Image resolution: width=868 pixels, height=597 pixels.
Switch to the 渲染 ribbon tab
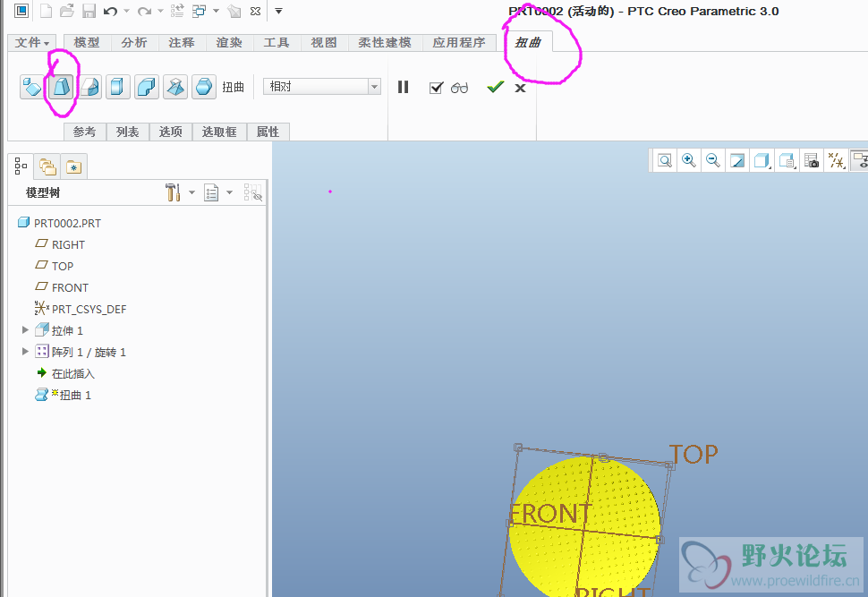(x=229, y=43)
